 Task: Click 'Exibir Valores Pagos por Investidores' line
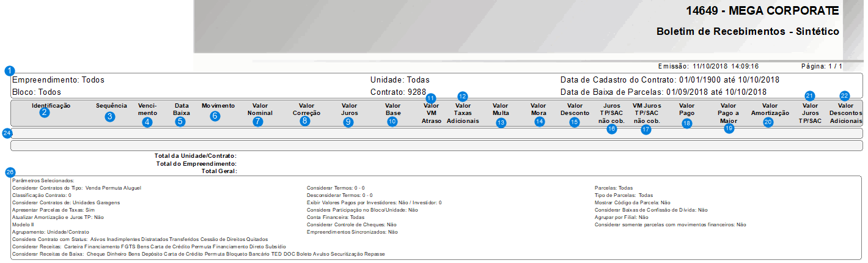point(374,202)
